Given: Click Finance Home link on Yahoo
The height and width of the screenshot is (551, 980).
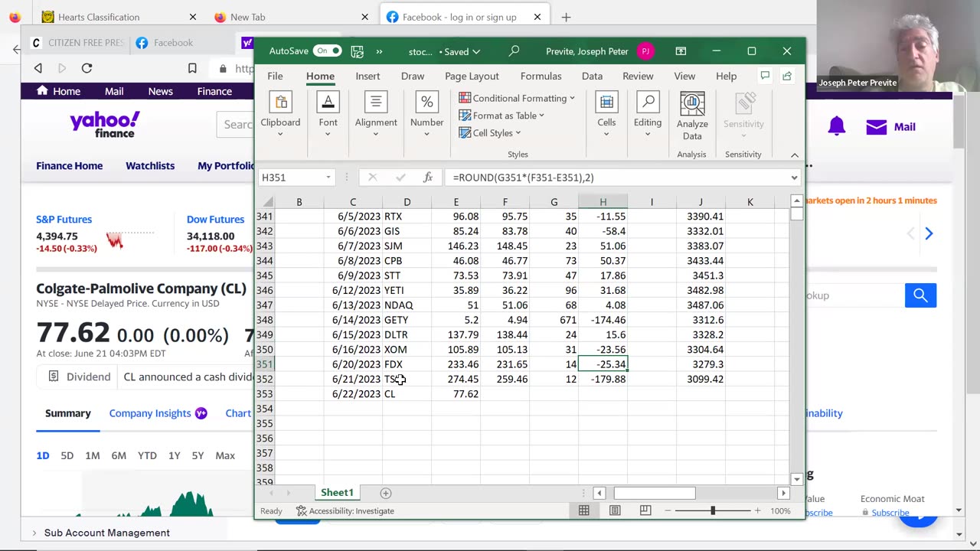Looking at the screenshot, I should 69,166.
